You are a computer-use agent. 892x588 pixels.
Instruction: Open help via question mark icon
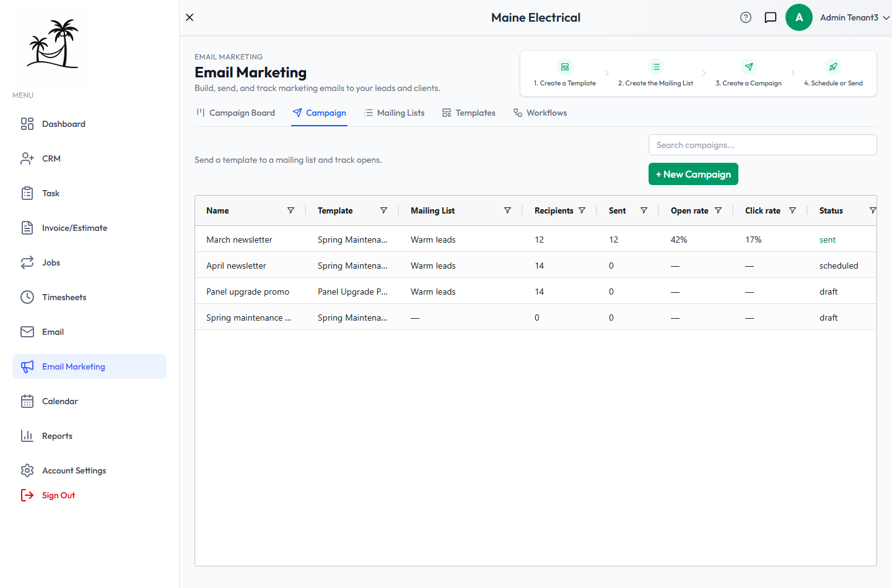pyautogui.click(x=746, y=17)
